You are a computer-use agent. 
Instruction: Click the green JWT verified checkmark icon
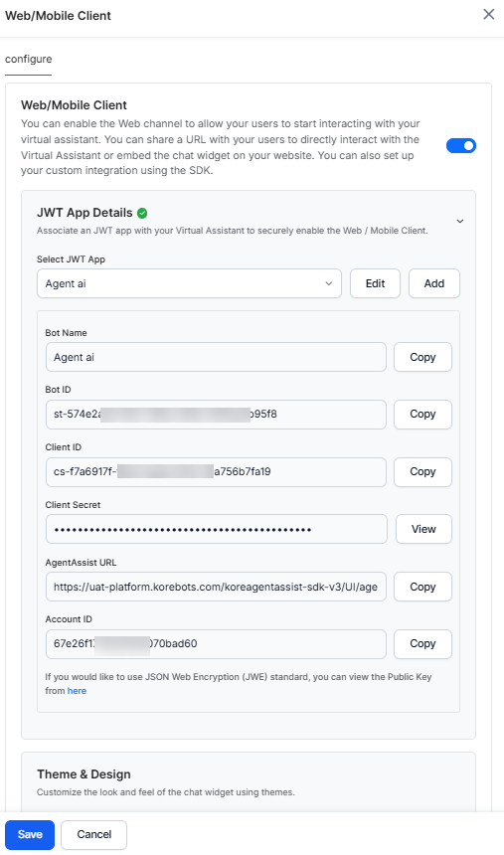[142, 213]
